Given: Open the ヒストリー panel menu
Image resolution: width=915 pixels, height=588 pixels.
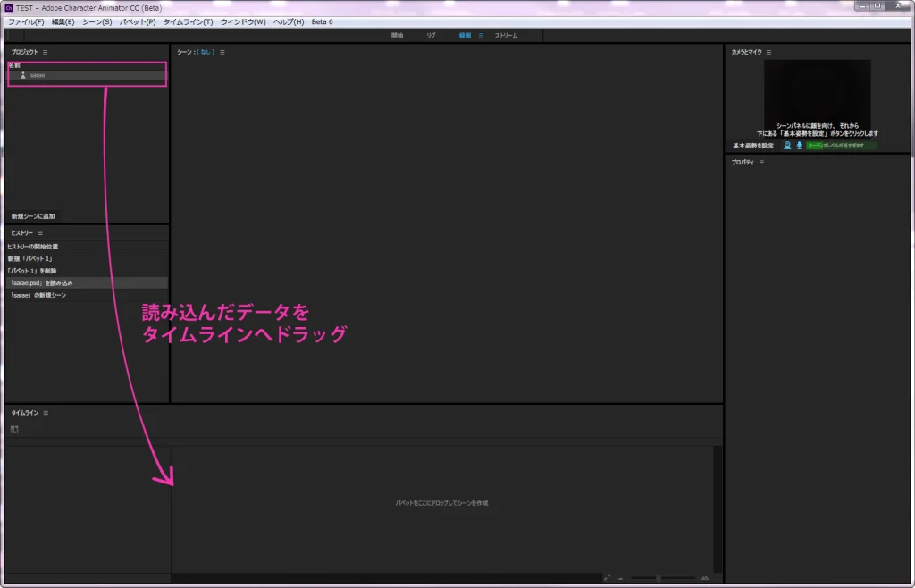Looking at the screenshot, I should (x=40, y=232).
